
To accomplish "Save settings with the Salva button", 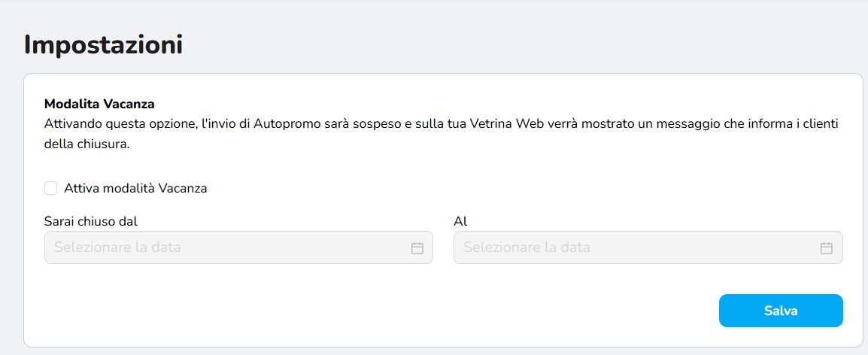I will (x=781, y=311).
